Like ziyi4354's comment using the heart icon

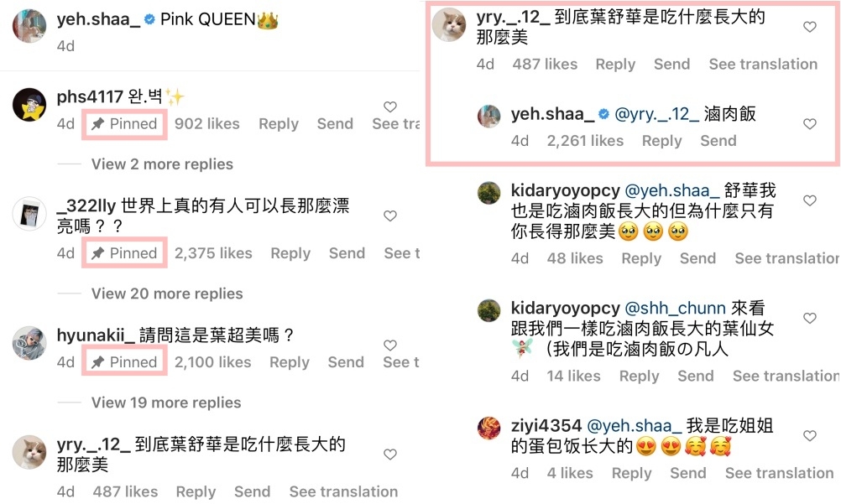pyautogui.click(x=809, y=435)
